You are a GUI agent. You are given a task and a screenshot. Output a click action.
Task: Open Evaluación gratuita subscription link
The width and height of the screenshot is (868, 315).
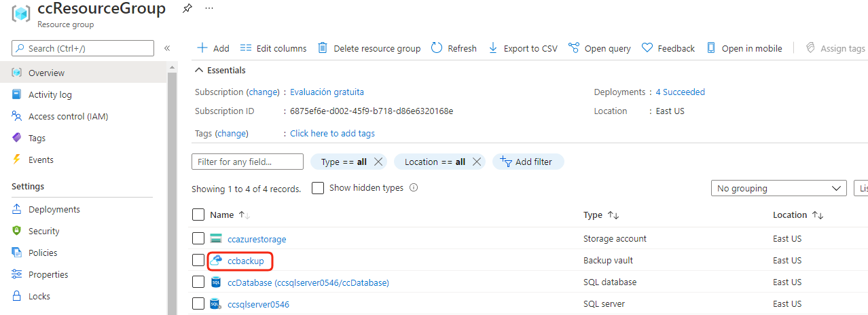327,92
